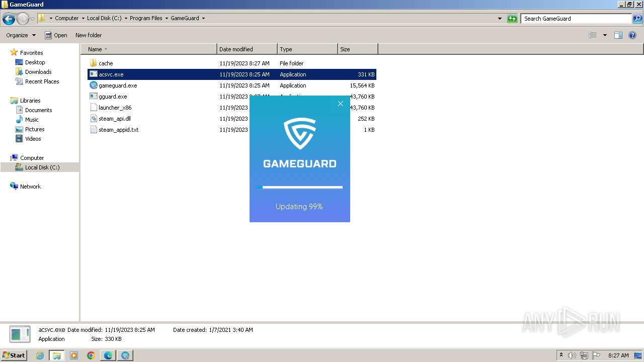Screen dimensions: 644x362
Task: Sort by Type column header
Action: (307, 49)
